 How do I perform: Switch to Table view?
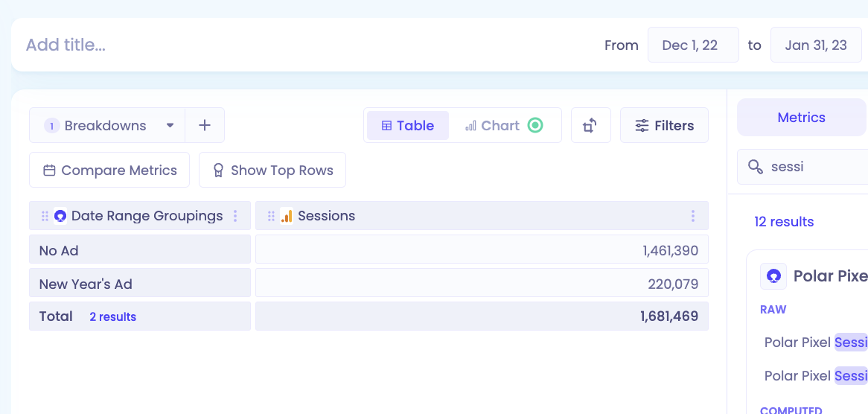(408, 126)
